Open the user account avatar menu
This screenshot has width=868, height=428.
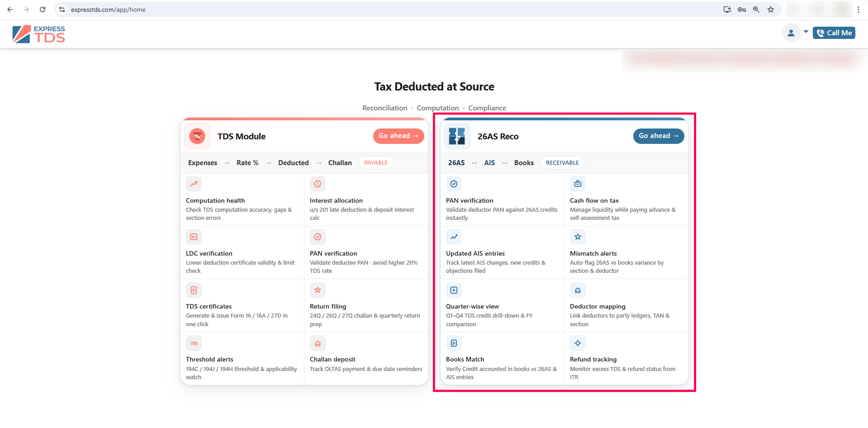click(x=791, y=33)
